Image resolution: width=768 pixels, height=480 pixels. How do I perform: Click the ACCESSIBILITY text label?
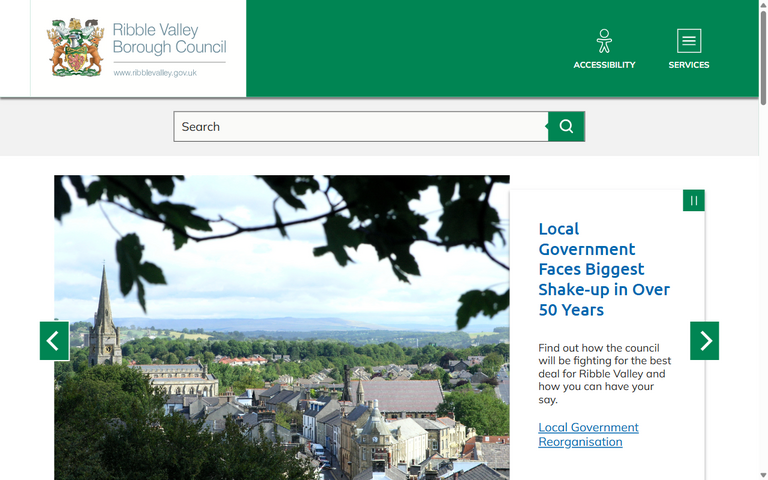tap(604, 65)
